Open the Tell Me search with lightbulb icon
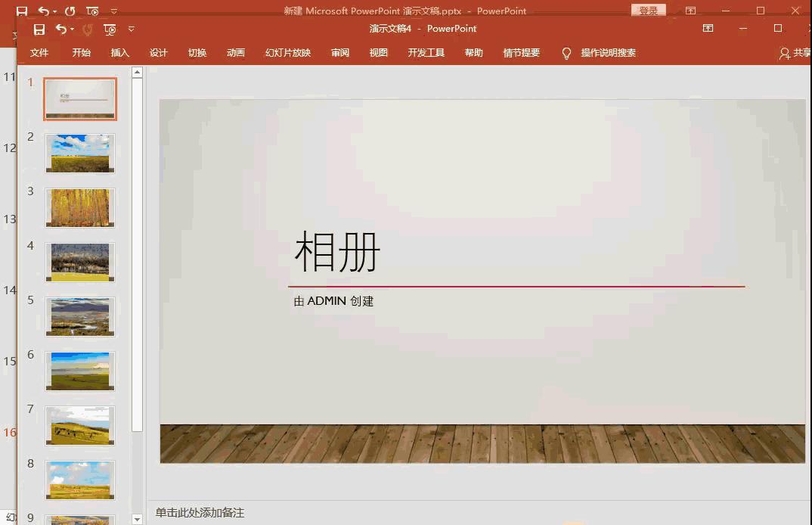The width and height of the screenshot is (812, 525). coord(566,53)
